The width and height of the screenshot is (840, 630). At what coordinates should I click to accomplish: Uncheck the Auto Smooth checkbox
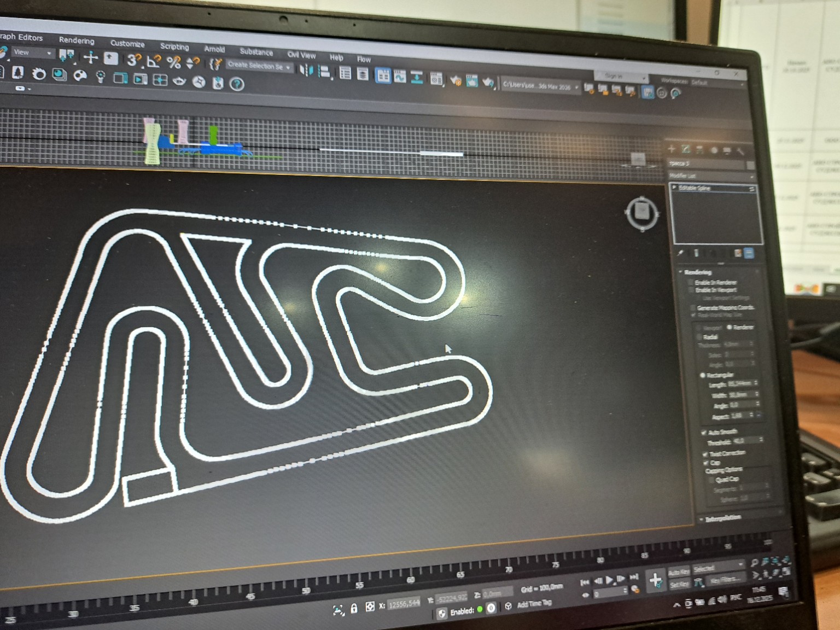(x=704, y=432)
